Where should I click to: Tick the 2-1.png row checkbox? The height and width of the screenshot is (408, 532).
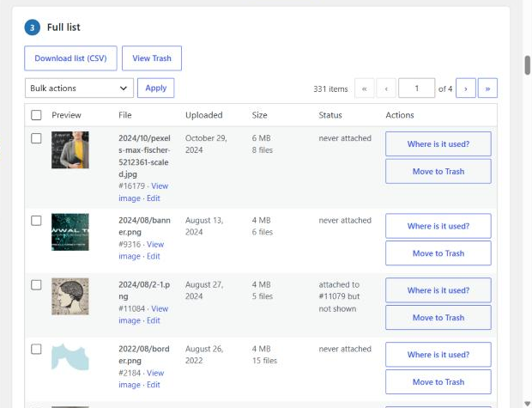(x=36, y=285)
